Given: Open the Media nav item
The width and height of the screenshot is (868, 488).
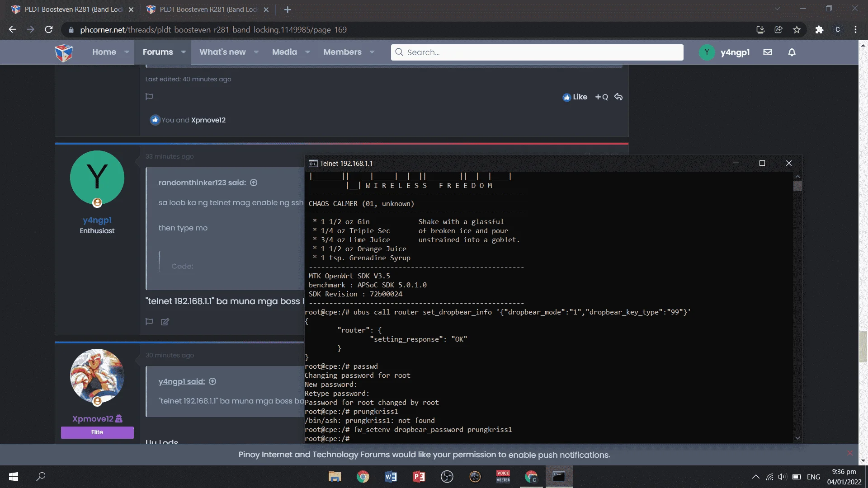Looking at the screenshot, I should pyautogui.click(x=284, y=52).
